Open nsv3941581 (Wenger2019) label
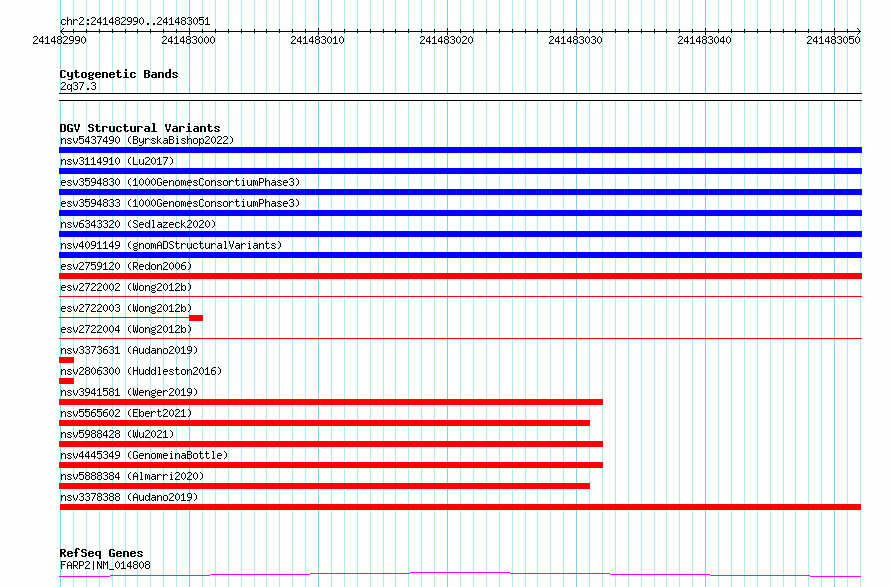The image size is (890, 587). [129, 392]
